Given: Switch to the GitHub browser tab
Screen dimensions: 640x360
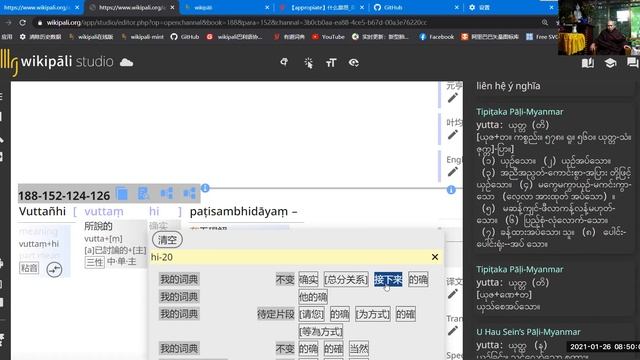Looking at the screenshot, I should point(416,7).
